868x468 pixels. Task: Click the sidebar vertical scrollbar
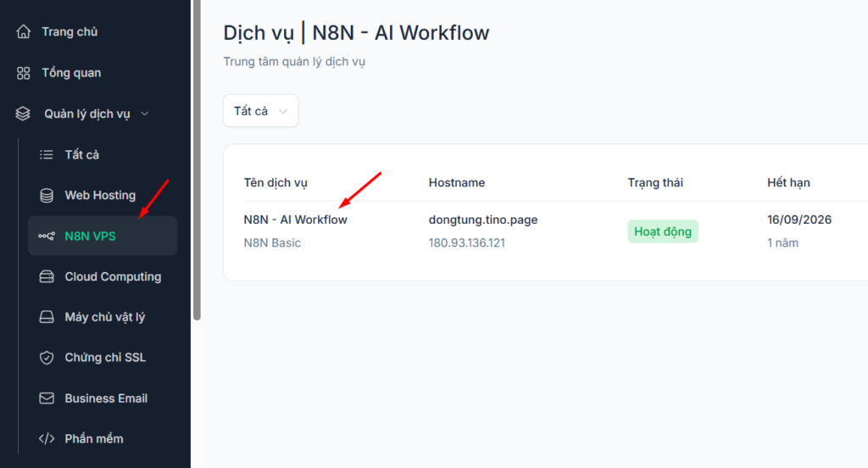[x=197, y=161]
